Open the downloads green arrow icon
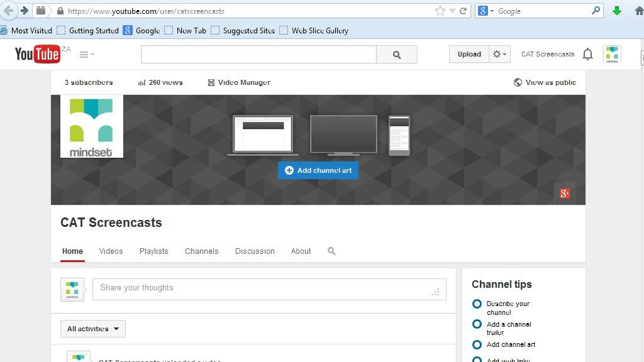The image size is (644, 362). coord(616,11)
